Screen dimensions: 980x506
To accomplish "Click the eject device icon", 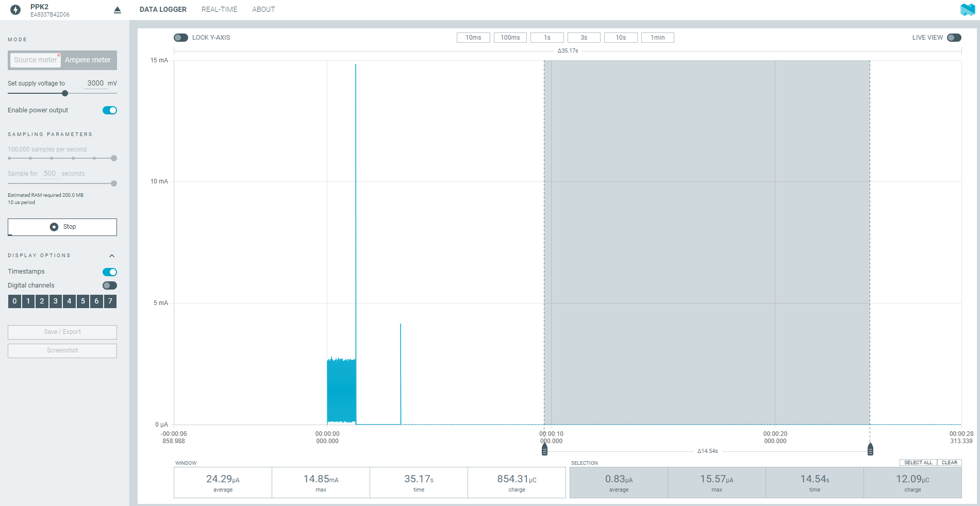I will (x=117, y=10).
